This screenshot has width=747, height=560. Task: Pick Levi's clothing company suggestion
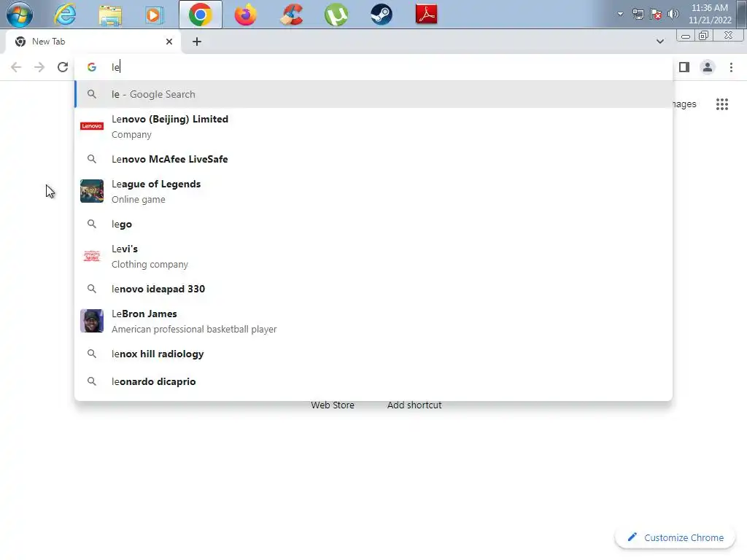click(373, 256)
